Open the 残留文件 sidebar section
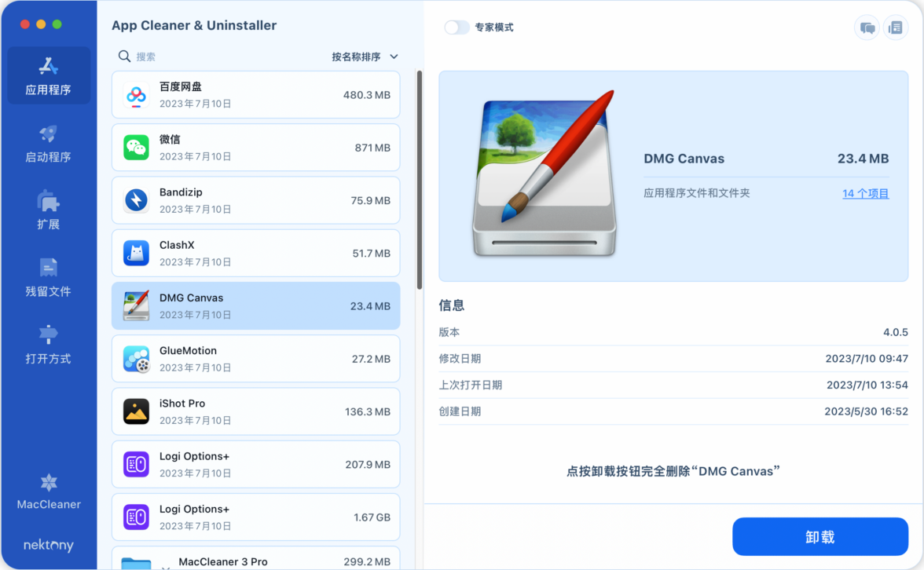The image size is (924, 570). coord(49,277)
